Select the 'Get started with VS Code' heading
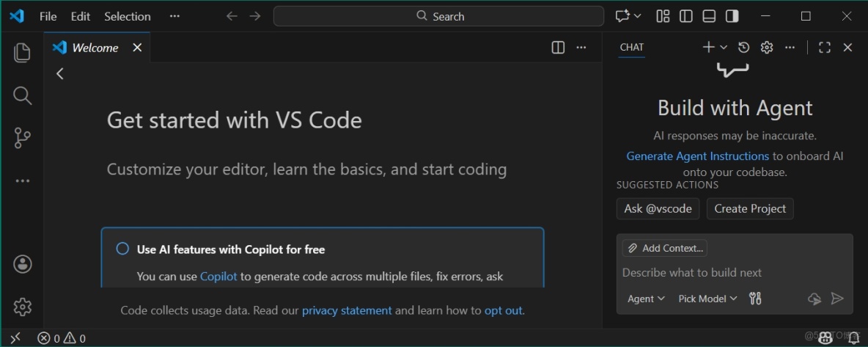Screen dimensions: 868x347 click(x=234, y=120)
